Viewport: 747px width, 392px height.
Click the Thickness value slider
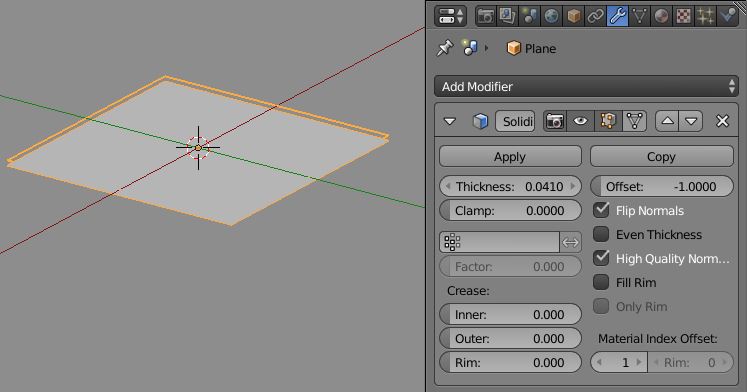(x=510, y=186)
